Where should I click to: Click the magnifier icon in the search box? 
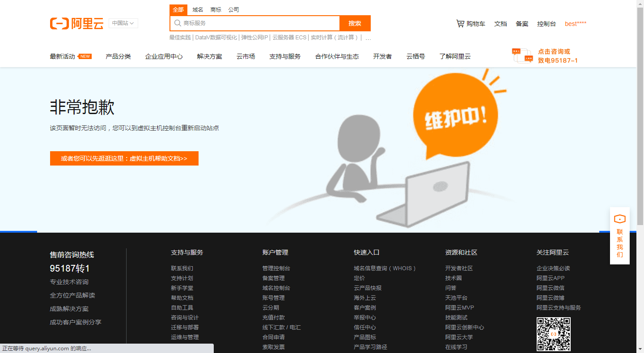(x=178, y=23)
